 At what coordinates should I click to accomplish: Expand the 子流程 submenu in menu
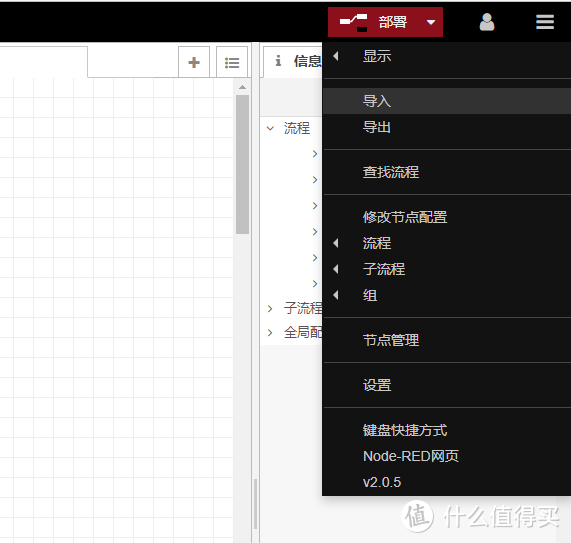[447, 269]
